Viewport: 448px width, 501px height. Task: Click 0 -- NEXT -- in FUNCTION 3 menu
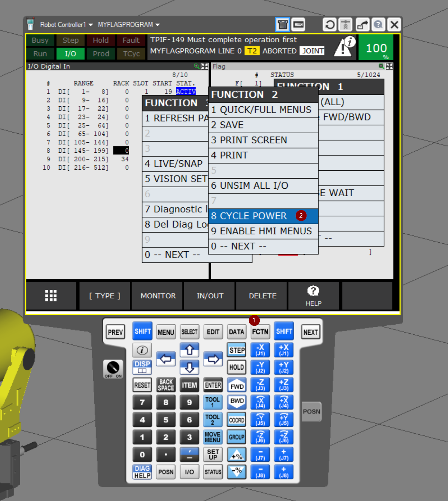point(175,255)
